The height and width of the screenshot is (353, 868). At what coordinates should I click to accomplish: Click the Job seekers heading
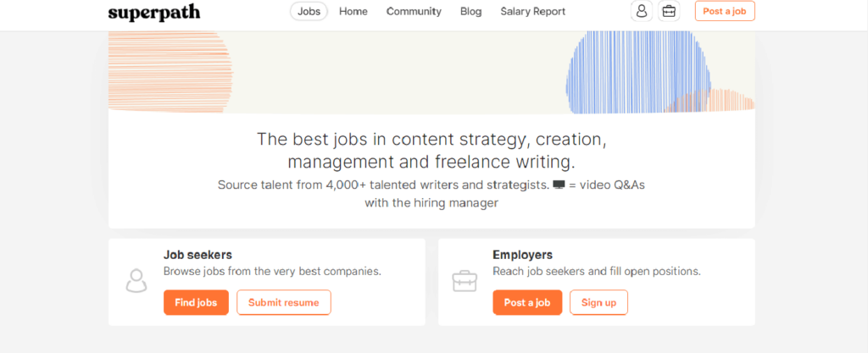(x=198, y=255)
